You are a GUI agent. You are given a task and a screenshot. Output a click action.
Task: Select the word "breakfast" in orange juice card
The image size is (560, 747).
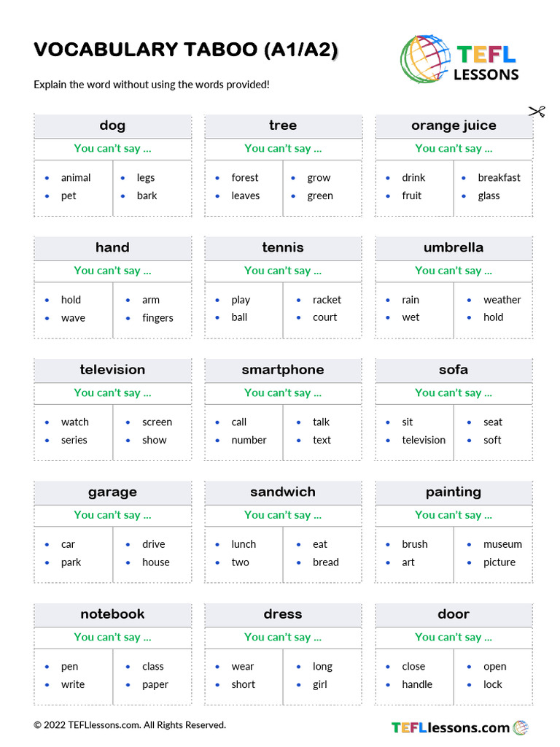(499, 178)
